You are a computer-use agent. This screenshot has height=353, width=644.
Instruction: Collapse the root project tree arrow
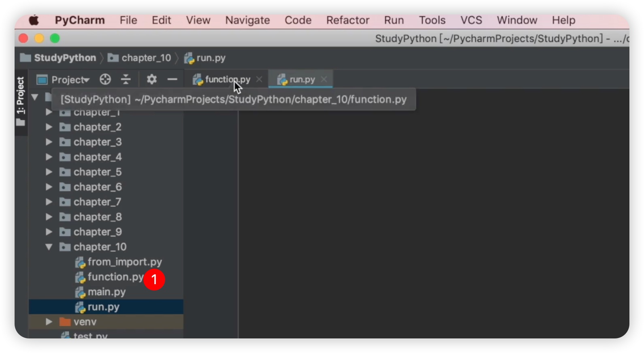(35, 97)
